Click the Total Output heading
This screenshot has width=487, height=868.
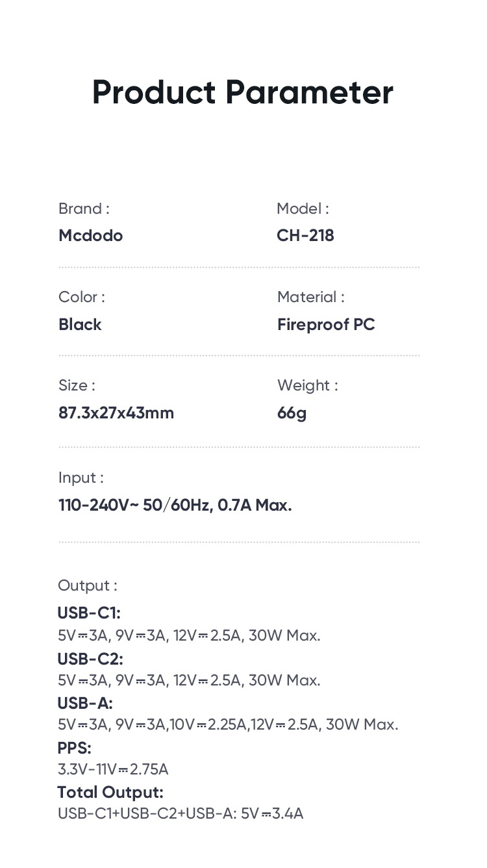click(x=110, y=792)
